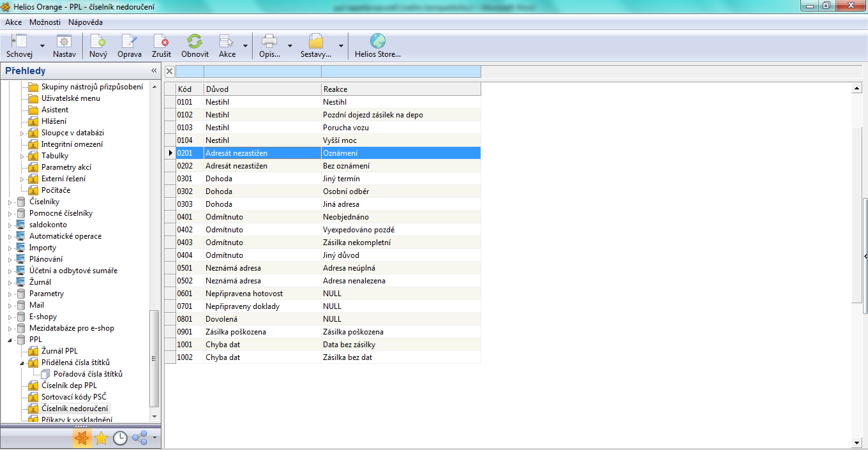Click the Důvod filter input field
The width and height of the screenshot is (868, 450).
coord(262,71)
